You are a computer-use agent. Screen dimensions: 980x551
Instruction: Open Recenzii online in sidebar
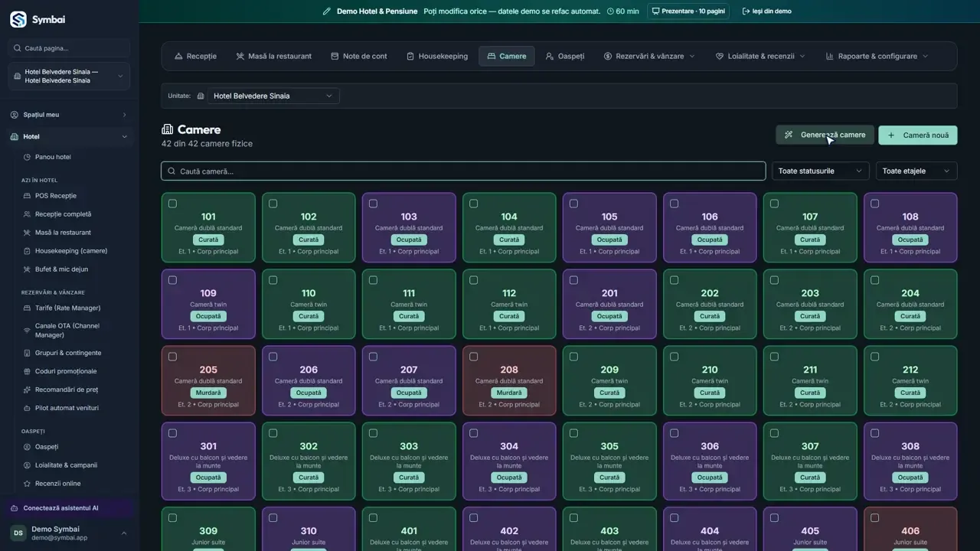pos(57,484)
